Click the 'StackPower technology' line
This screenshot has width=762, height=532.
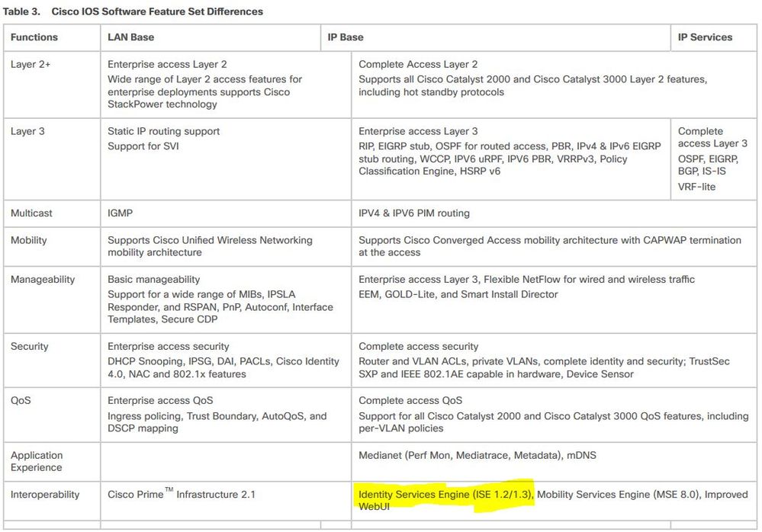tap(162, 104)
